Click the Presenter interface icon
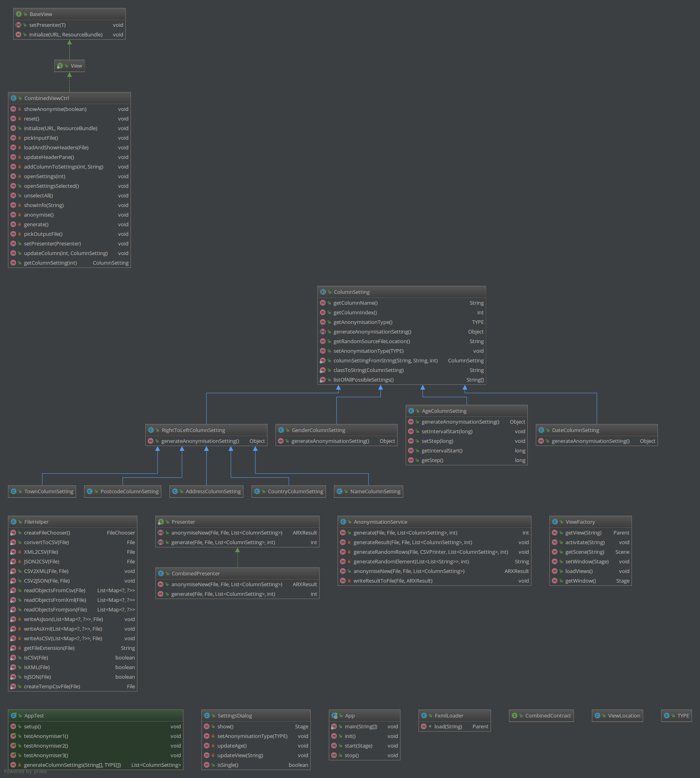The height and width of the screenshot is (778, 700). [x=161, y=522]
